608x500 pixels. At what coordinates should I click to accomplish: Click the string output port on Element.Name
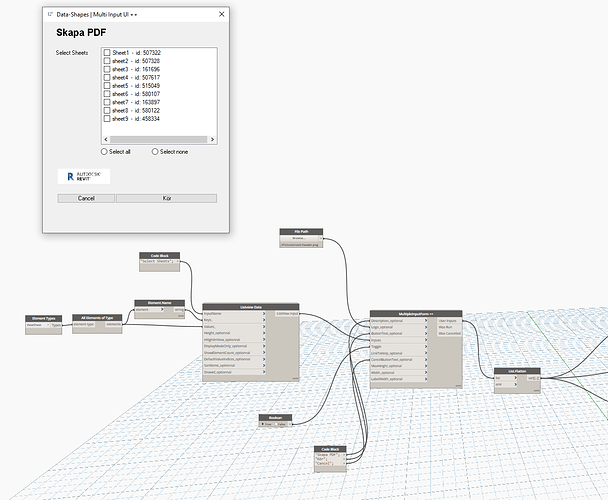[x=179, y=310]
